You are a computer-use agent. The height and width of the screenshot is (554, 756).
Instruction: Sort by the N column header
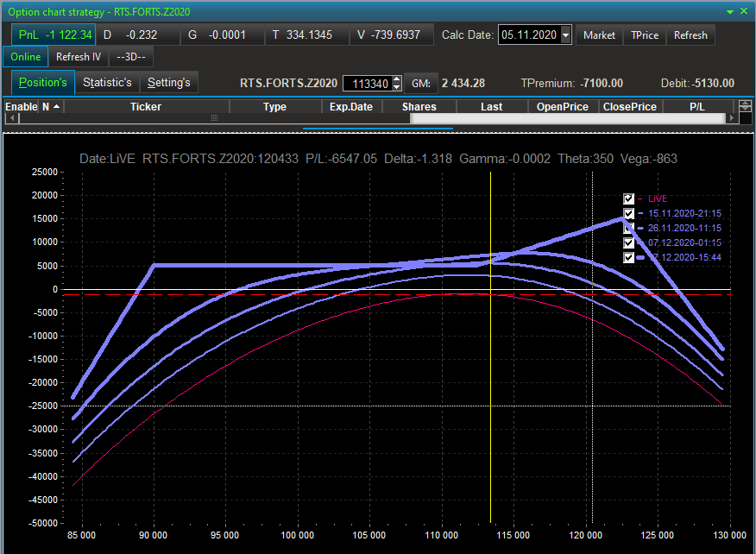coord(50,107)
